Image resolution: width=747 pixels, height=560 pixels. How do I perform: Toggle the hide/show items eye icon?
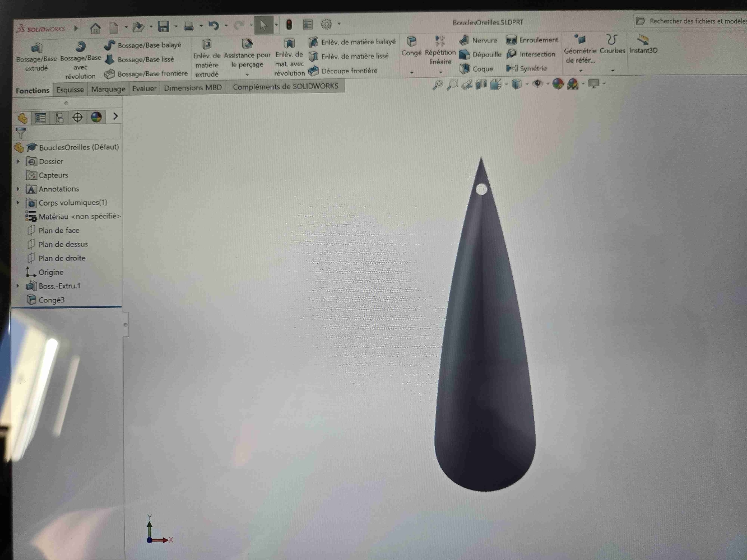(x=537, y=84)
